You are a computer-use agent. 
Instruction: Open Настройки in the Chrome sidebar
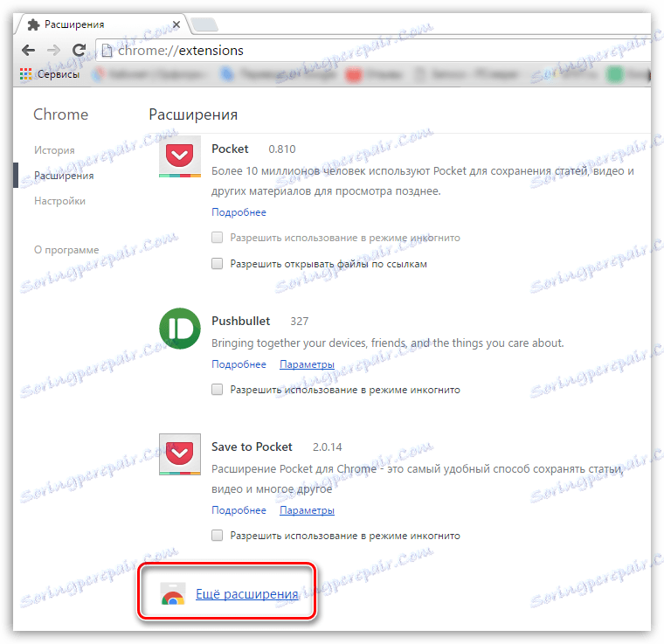tap(59, 201)
